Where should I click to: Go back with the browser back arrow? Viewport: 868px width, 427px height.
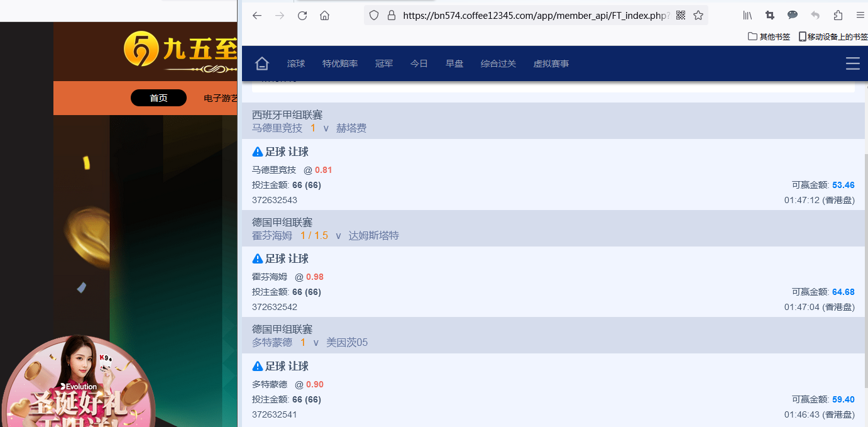(256, 16)
